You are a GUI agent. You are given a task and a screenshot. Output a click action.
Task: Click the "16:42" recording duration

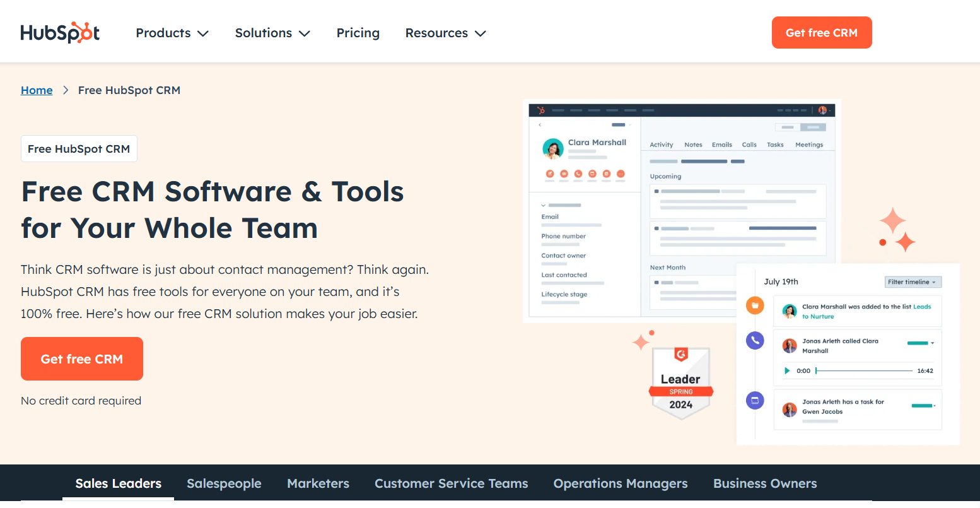tap(925, 370)
